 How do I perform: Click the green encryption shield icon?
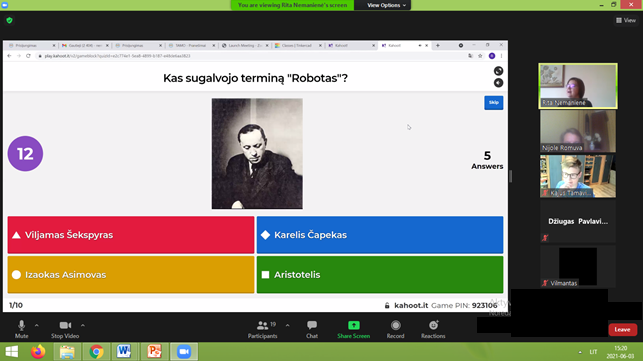point(9,20)
